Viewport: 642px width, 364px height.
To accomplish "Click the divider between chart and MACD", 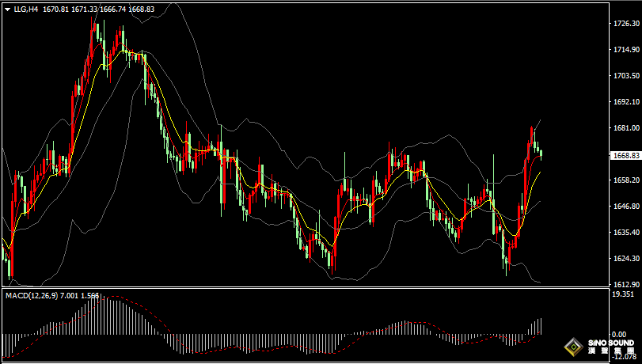I will tap(317, 288).
